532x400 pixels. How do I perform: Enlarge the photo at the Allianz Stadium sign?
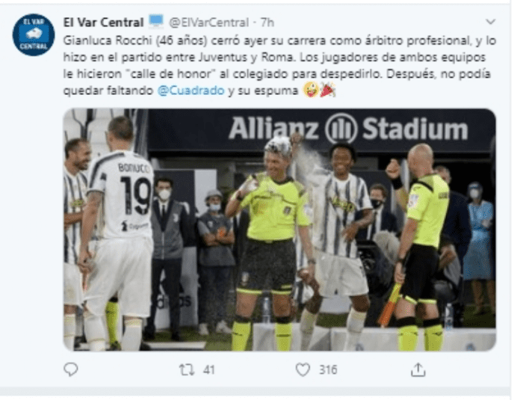click(x=348, y=129)
